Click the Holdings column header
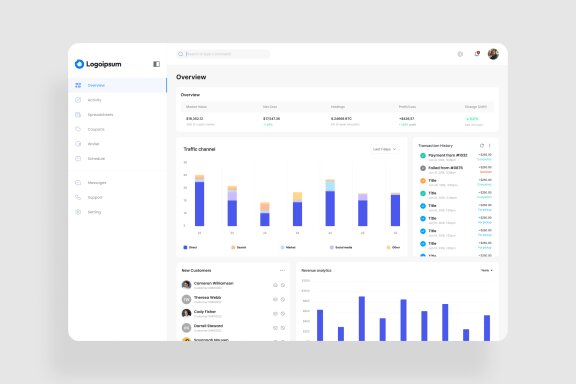This screenshot has width=576, height=384. click(338, 107)
